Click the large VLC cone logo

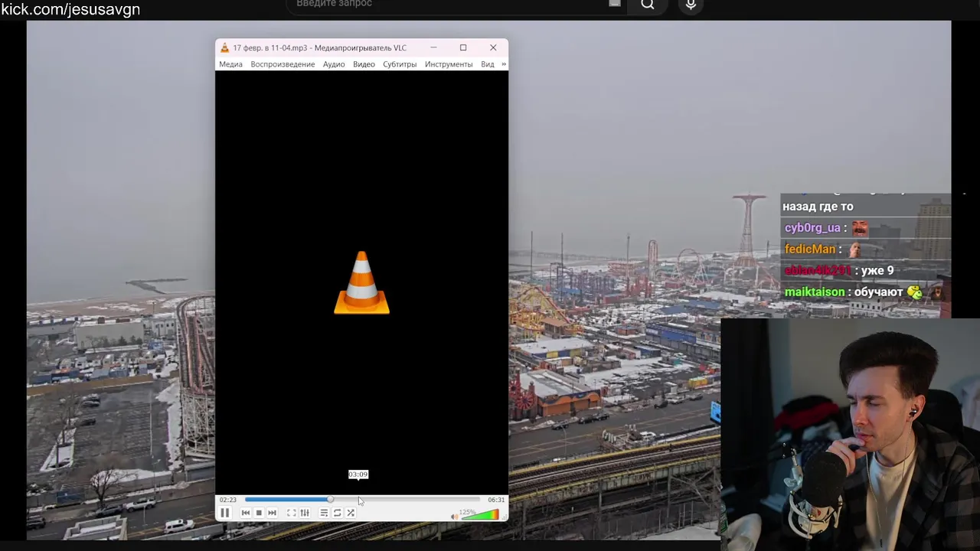click(x=361, y=282)
